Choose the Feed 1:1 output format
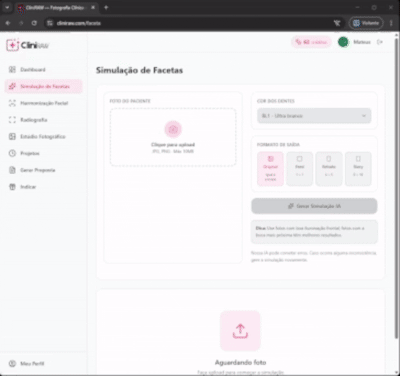The image size is (400, 376). point(300,169)
